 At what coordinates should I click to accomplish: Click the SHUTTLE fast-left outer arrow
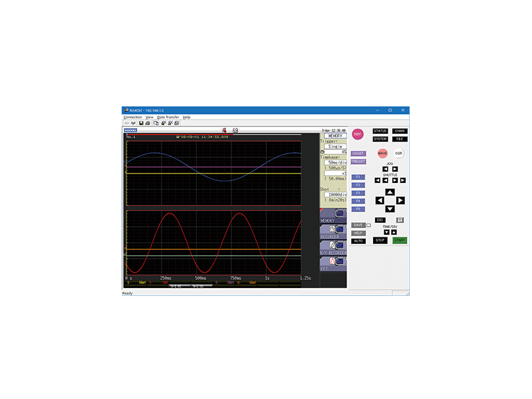click(x=377, y=180)
